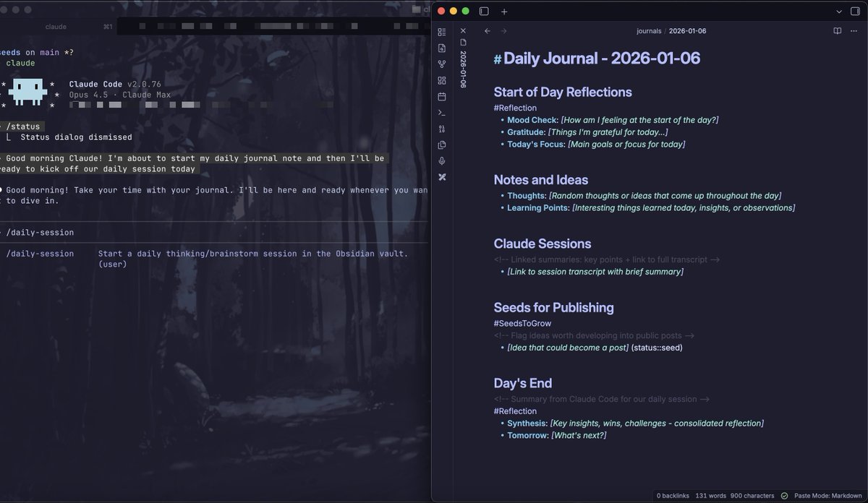The width and height of the screenshot is (868, 503).
Task: Insert template via the ribbon copy icon
Action: pos(442,145)
